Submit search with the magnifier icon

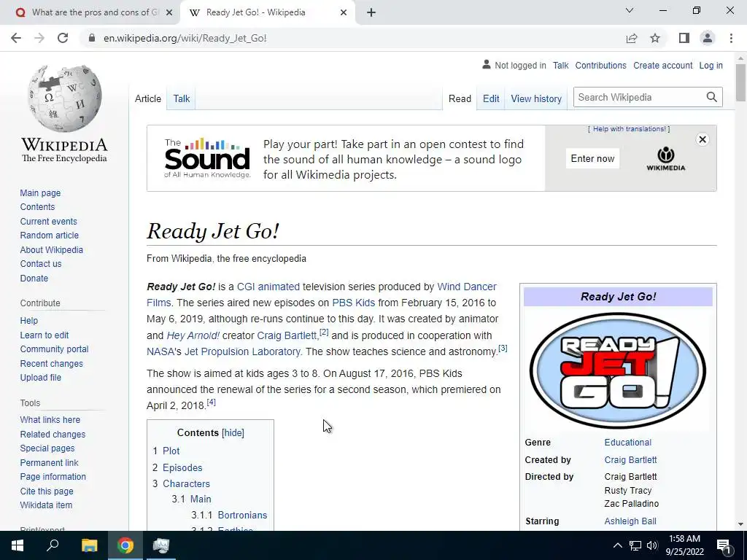[x=712, y=97]
